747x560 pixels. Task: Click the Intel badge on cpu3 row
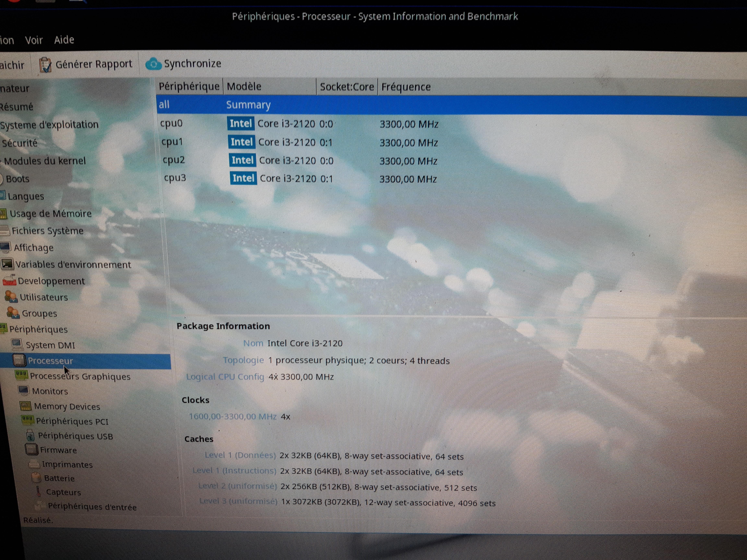[243, 178]
